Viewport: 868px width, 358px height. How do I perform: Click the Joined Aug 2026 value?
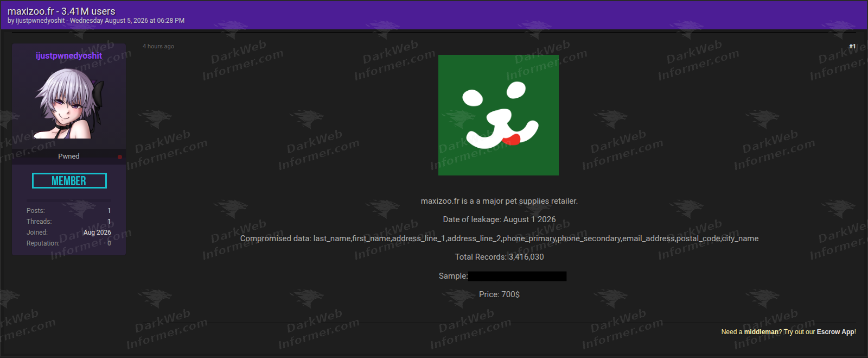(97, 233)
